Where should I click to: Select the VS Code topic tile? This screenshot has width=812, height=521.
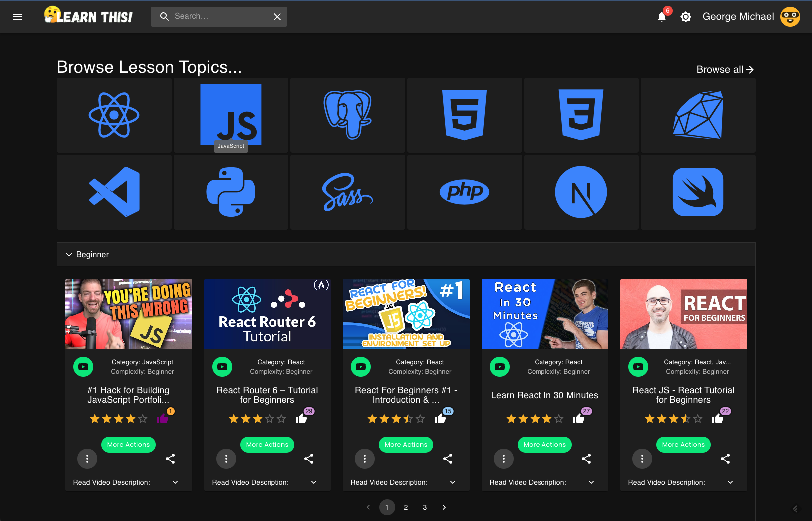114,192
